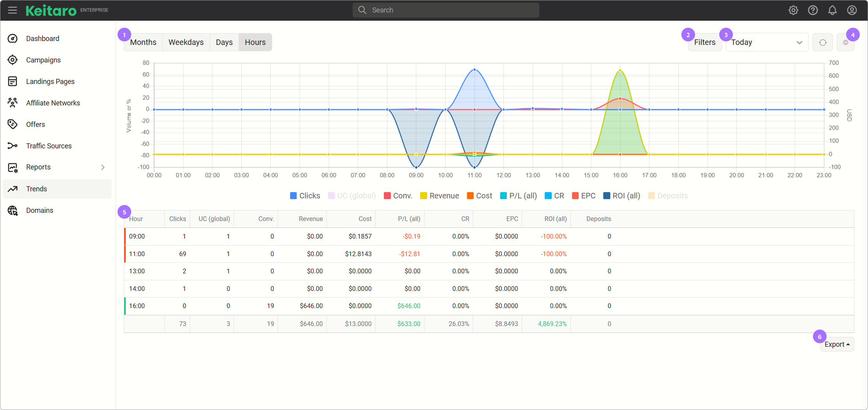The height and width of the screenshot is (410, 868).
Task: Toggle CR series in legend
Action: pos(554,196)
